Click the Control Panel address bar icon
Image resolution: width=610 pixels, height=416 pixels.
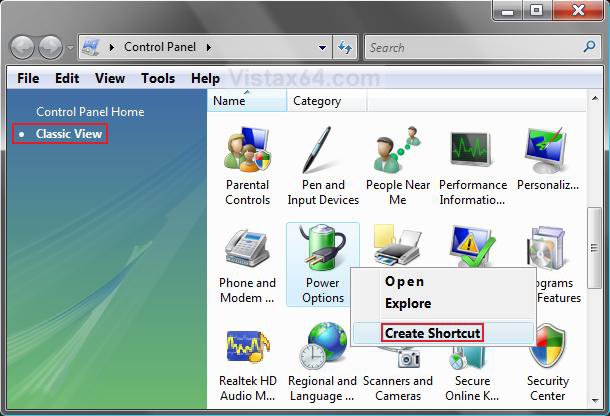(91, 47)
